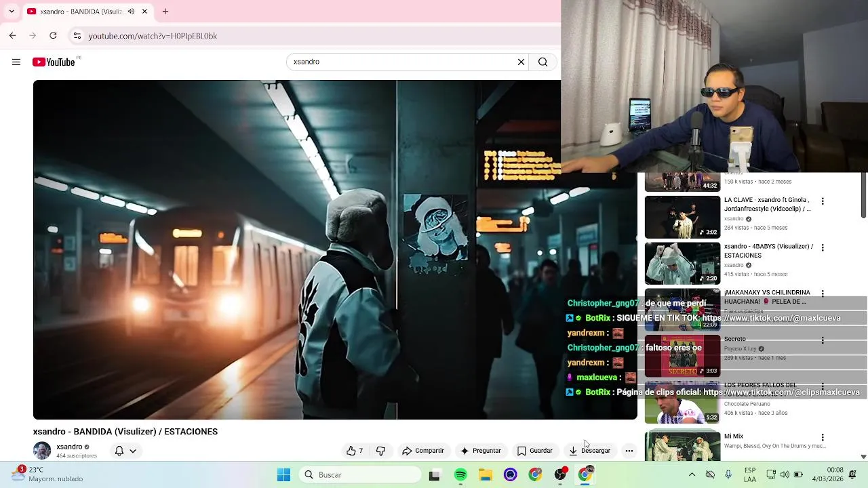
Task: Open options menu for Secreto video
Action: pyautogui.click(x=823, y=340)
